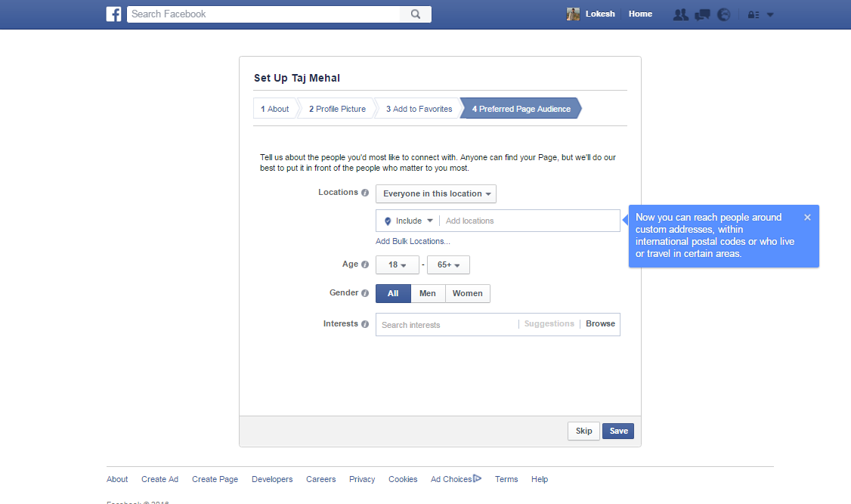Click the Facebook logo icon
The width and height of the screenshot is (851, 504).
point(113,14)
